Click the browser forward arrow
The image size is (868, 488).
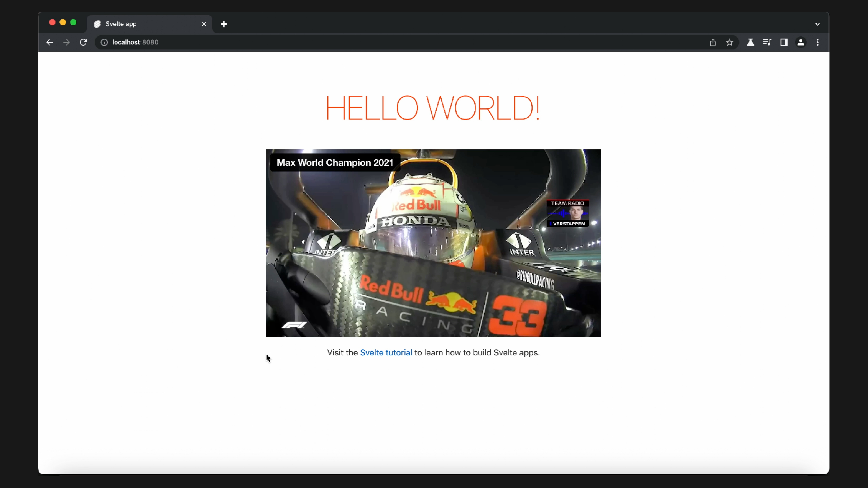(x=66, y=43)
